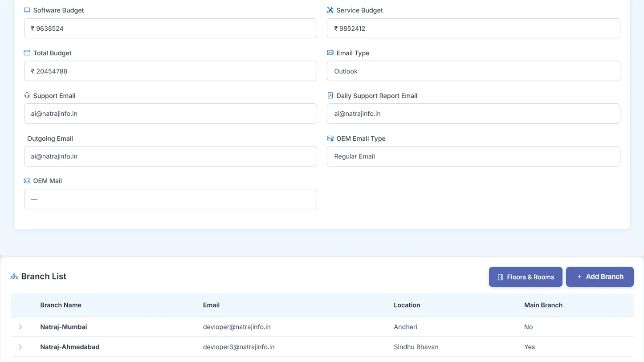Click the empty OEM Mail field
Viewport: 644px width, 362px height.
click(x=171, y=199)
